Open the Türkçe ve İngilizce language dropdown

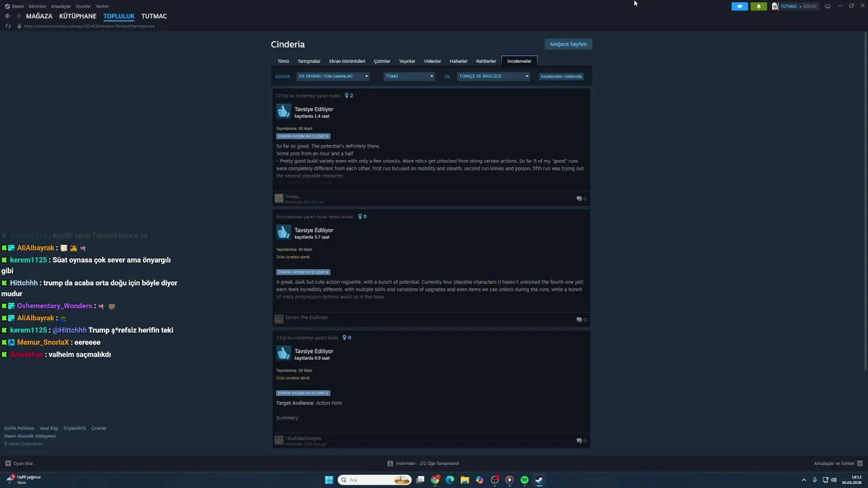(493, 77)
